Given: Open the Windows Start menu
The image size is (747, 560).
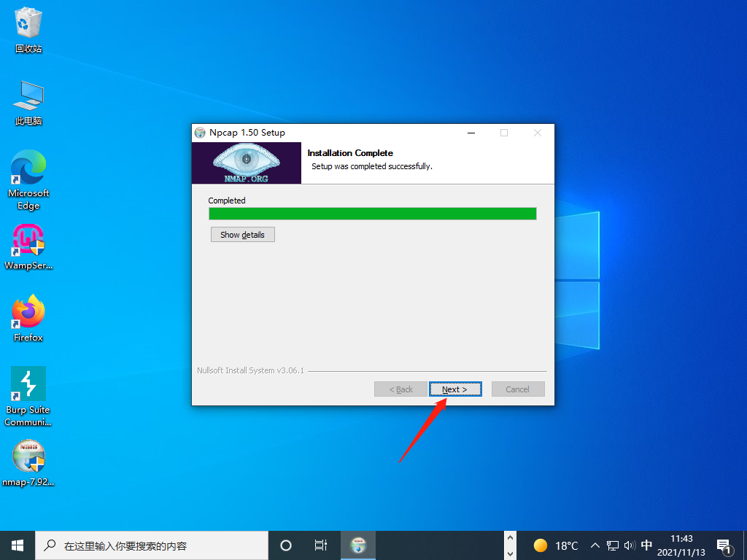Looking at the screenshot, I should [x=18, y=545].
